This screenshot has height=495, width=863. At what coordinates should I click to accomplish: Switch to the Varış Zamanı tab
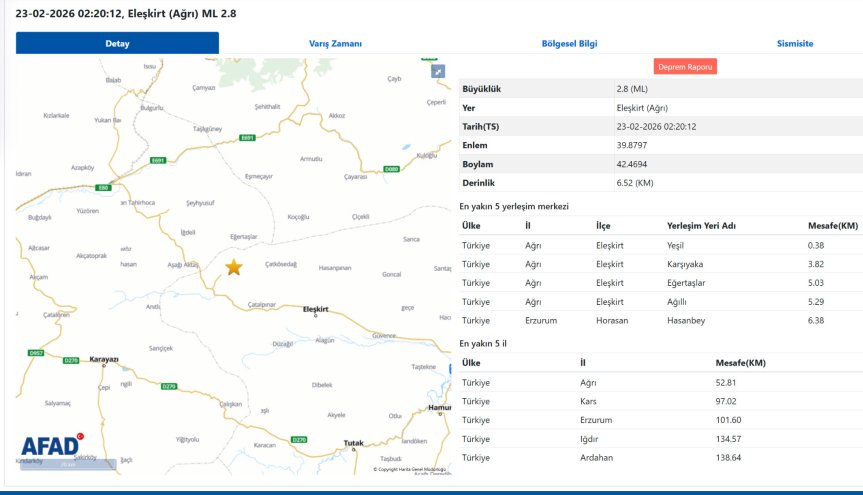point(335,43)
